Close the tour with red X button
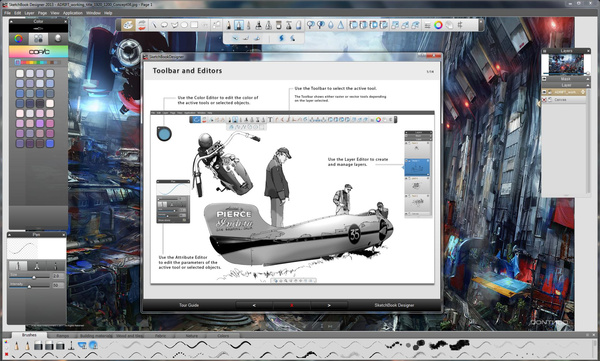 [292, 305]
